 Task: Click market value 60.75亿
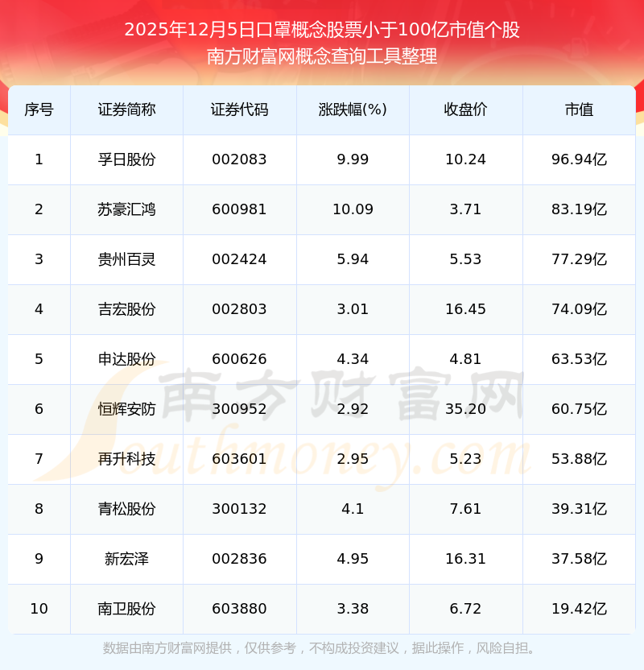click(x=579, y=409)
